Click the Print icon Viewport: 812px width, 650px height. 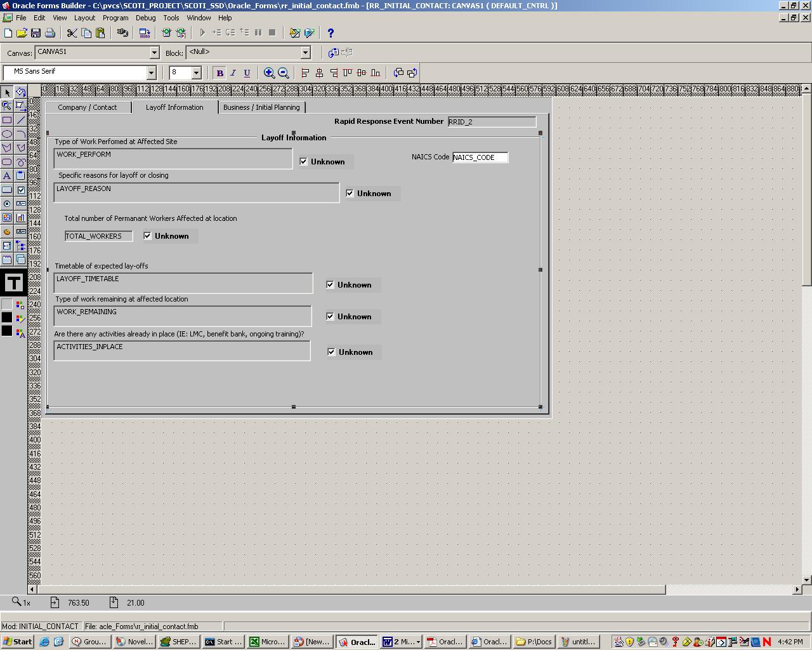click(x=50, y=33)
